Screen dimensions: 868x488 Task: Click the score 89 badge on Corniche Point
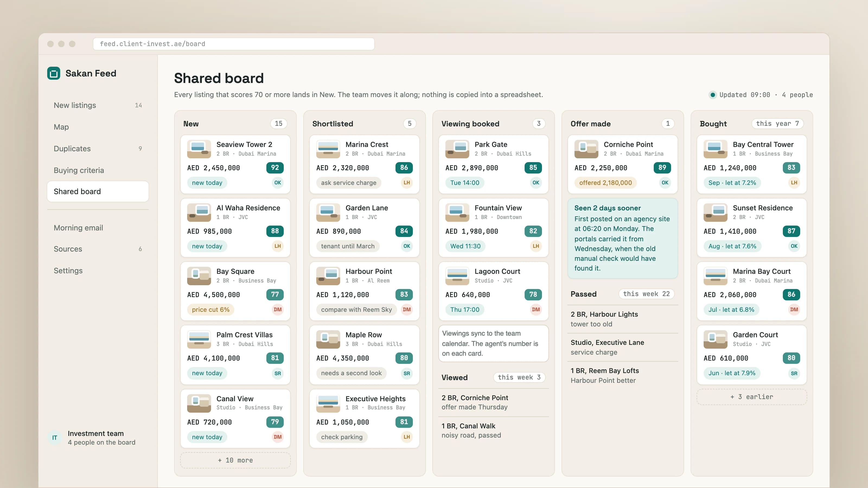point(662,168)
